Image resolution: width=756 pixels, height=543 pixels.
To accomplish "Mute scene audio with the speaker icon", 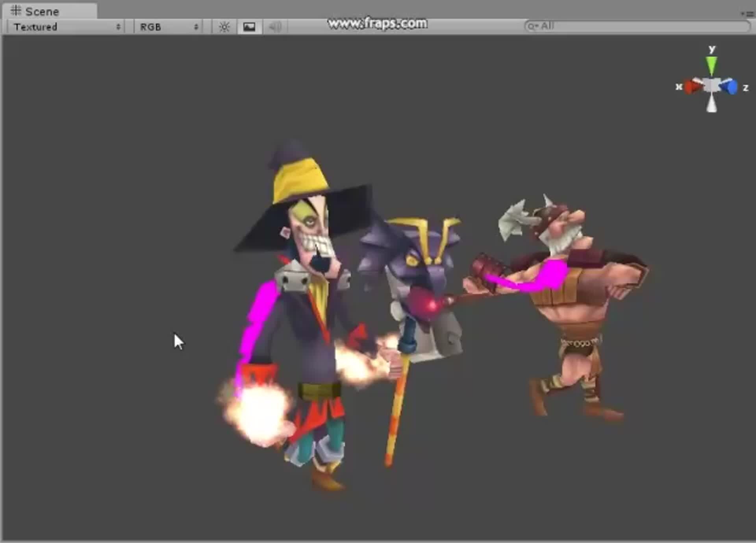I will [x=275, y=26].
